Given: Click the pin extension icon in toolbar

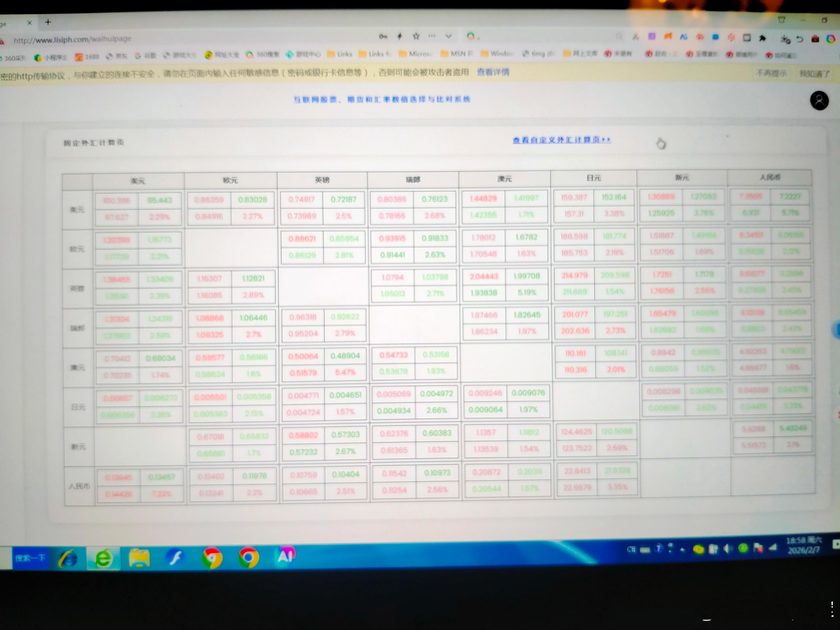Looking at the screenshot, I should click(x=763, y=38).
